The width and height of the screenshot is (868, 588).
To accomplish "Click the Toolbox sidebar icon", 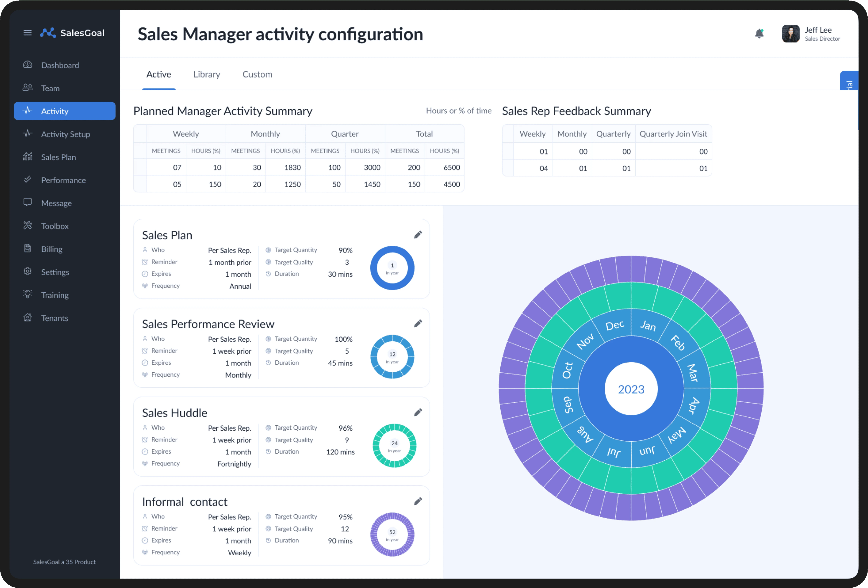I will [28, 225].
